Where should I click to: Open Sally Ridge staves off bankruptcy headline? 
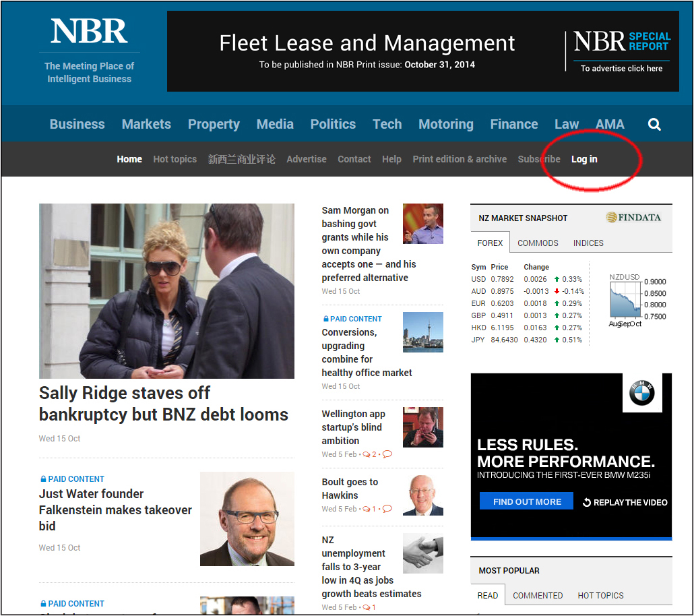click(x=163, y=404)
